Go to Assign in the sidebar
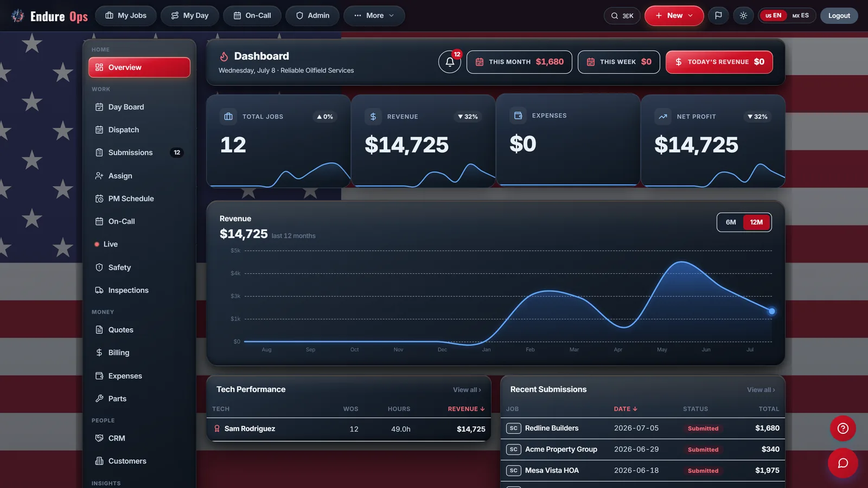Image resolution: width=868 pixels, height=488 pixels. point(139,176)
